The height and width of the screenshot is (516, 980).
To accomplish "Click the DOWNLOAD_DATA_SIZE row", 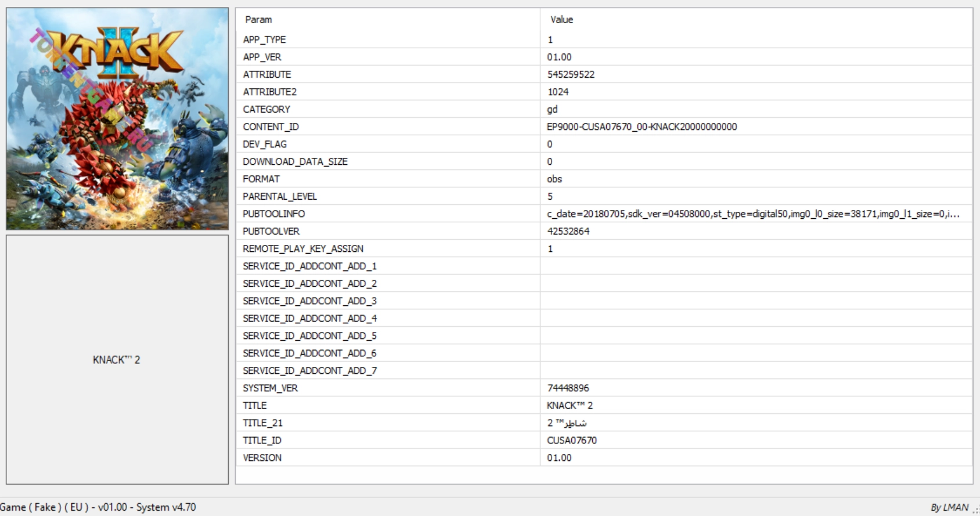I will 295,161.
